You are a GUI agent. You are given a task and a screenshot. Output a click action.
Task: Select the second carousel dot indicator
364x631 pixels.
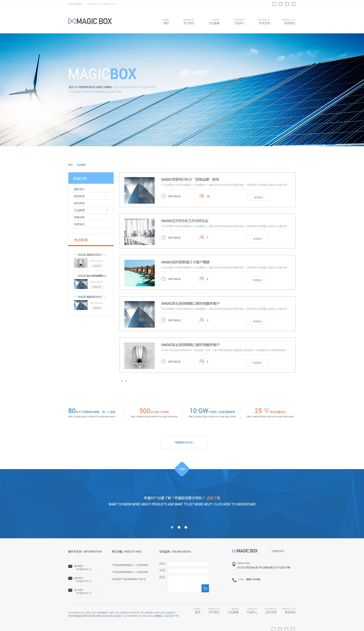tap(179, 527)
